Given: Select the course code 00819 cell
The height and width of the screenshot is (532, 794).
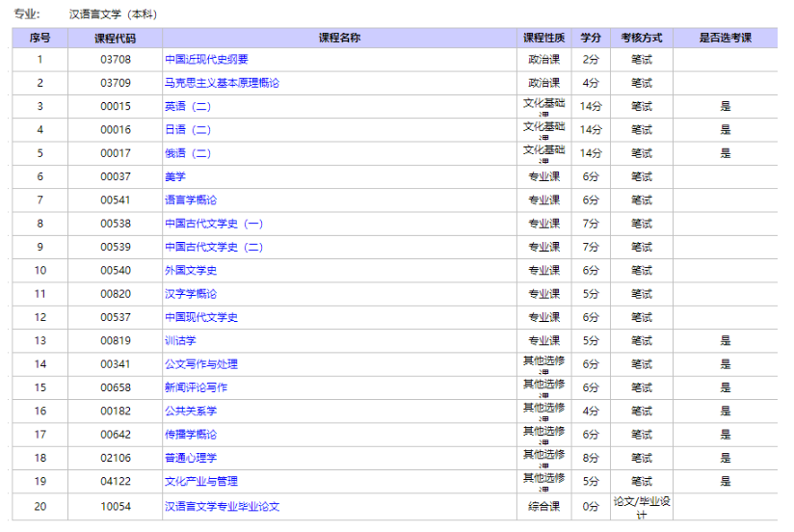Looking at the screenshot, I should click(x=116, y=340).
